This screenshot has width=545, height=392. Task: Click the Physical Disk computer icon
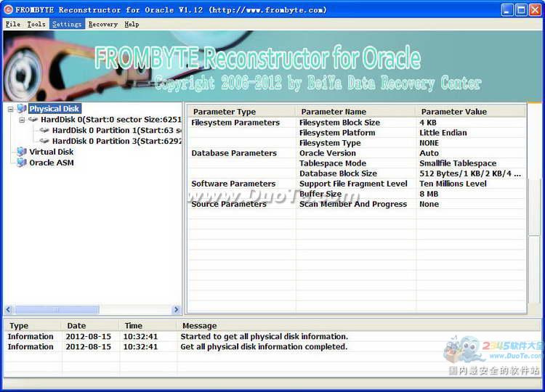click(x=22, y=109)
